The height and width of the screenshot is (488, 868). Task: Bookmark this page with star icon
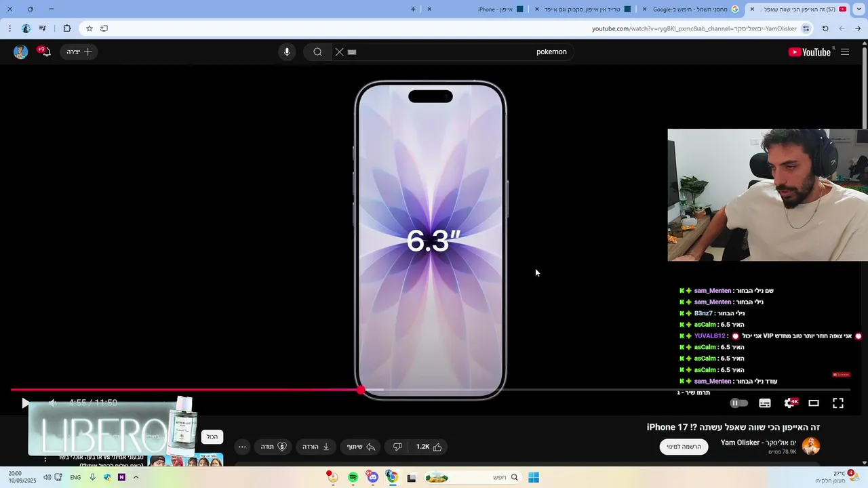click(x=89, y=28)
